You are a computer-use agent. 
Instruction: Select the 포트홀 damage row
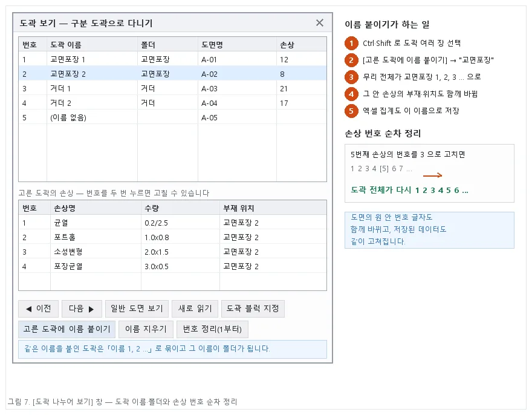(x=172, y=237)
